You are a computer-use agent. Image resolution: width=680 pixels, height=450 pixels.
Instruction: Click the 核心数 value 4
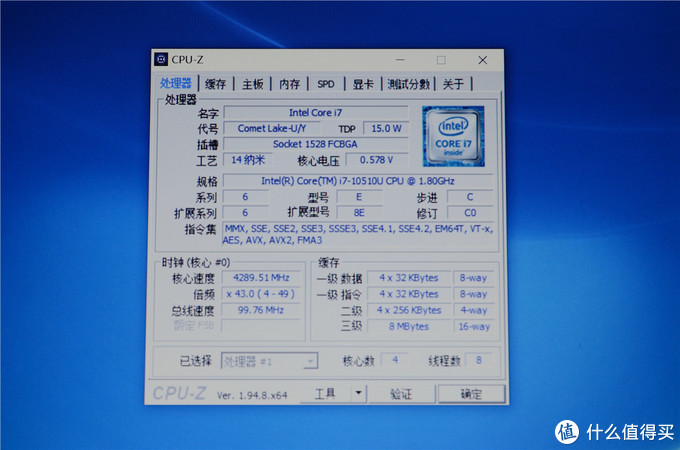click(x=395, y=360)
